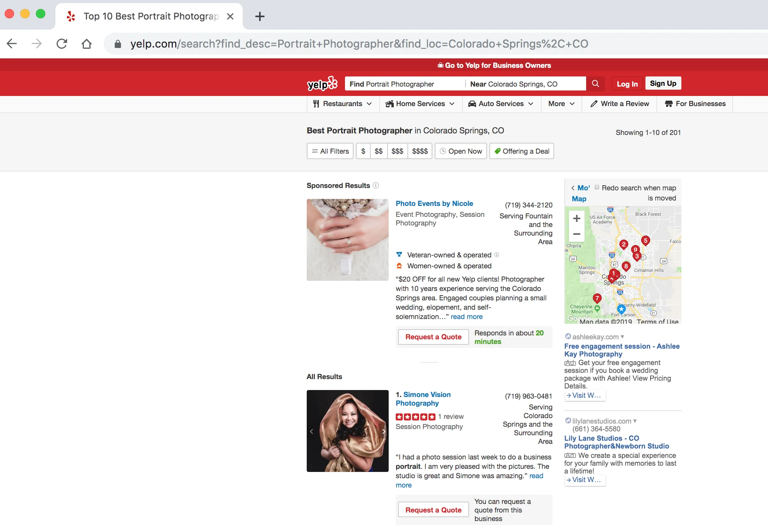The width and height of the screenshot is (768, 532).
Task: Open Lily Lane Studios ad title
Action: coord(617,442)
